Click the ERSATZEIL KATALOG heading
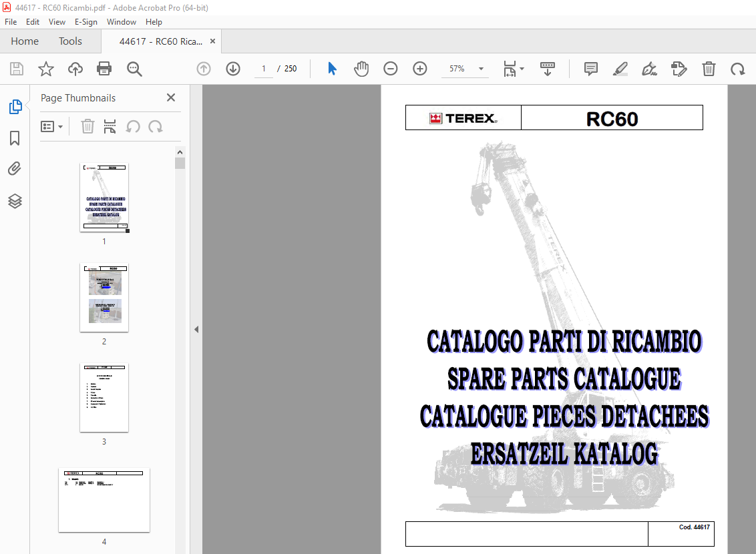Image resolution: width=756 pixels, height=554 pixels. [564, 455]
